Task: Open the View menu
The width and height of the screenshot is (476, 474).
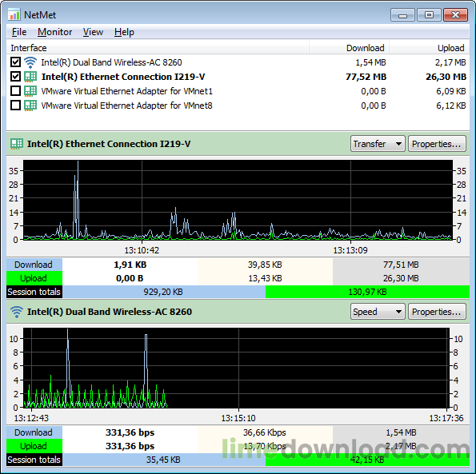Action: 93,32
